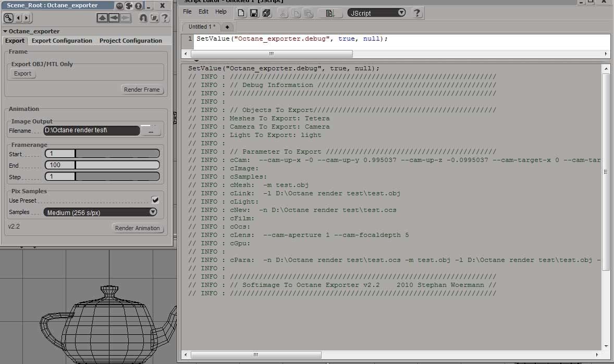This screenshot has height=364, width=614.
Task: Click the up arrow navigation icon
Action: click(x=102, y=18)
